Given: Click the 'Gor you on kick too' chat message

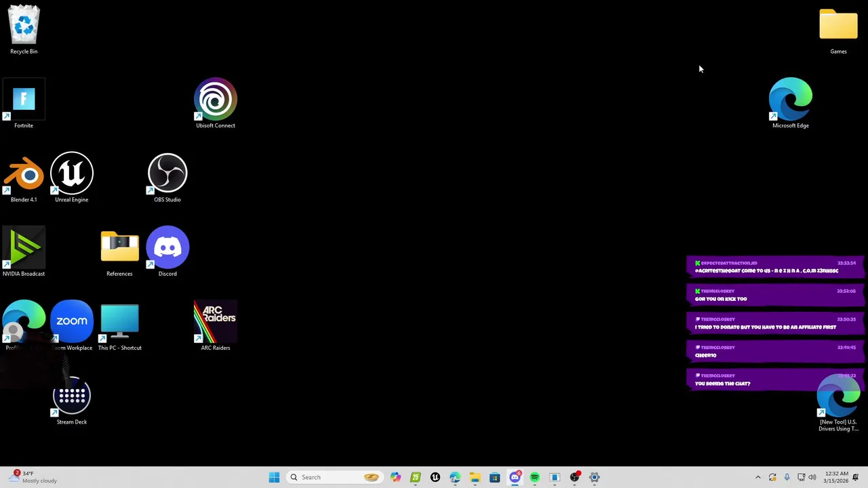Looking at the screenshot, I should [x=775, y=295].
